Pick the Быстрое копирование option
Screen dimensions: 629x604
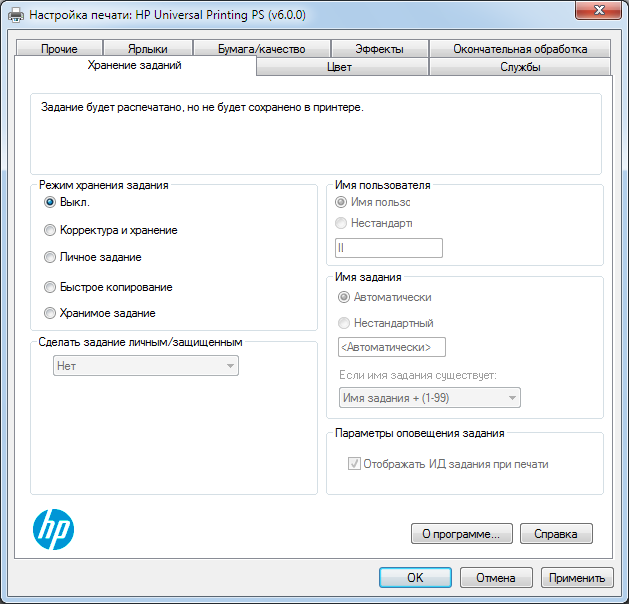50,287
